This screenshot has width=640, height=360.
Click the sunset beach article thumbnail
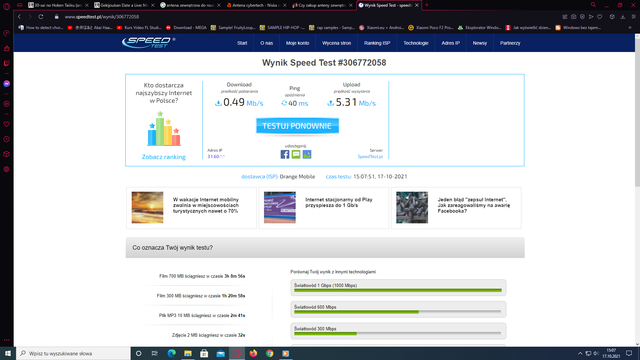pos(147,207)
